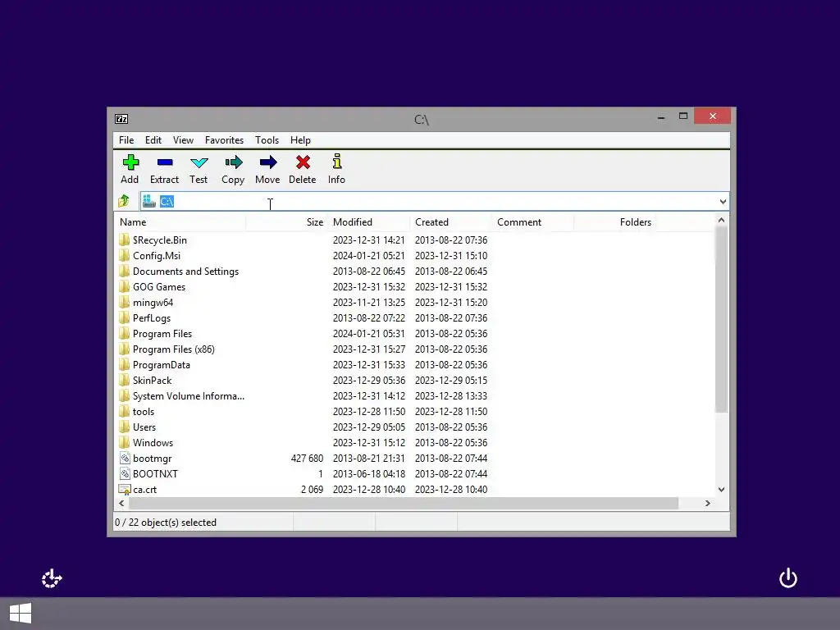
Task: Click the Move toolbar icon
Action: 268,162
